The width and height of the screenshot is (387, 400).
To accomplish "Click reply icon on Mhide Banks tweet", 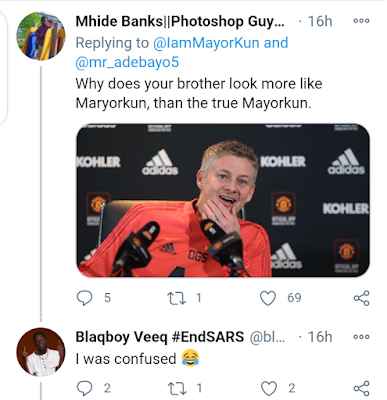I will click(x=84, y=298).
